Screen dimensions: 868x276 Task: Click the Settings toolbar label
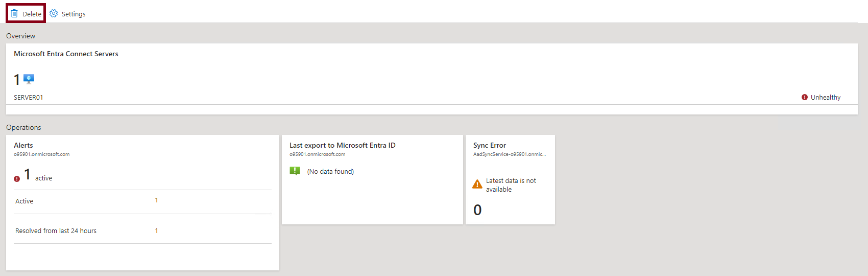pyautogui.click(x=74, y=14)
